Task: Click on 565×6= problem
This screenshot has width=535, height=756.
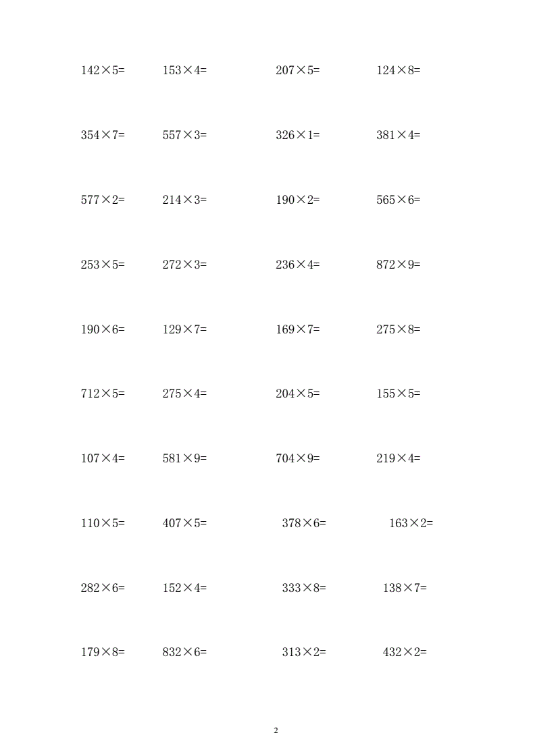Action: click(x=399, y=200)
